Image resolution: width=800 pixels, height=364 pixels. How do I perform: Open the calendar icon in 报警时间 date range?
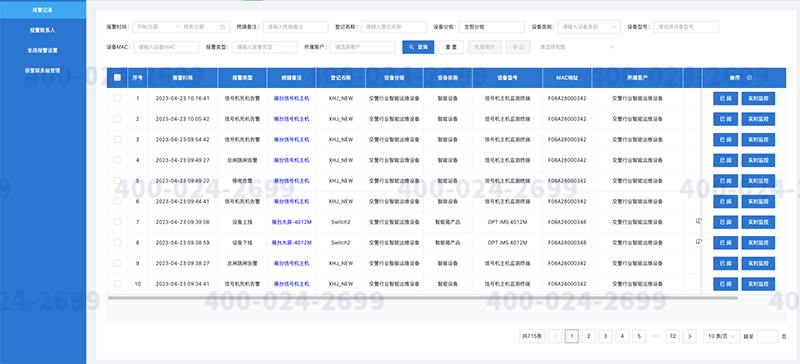[222, 27]
